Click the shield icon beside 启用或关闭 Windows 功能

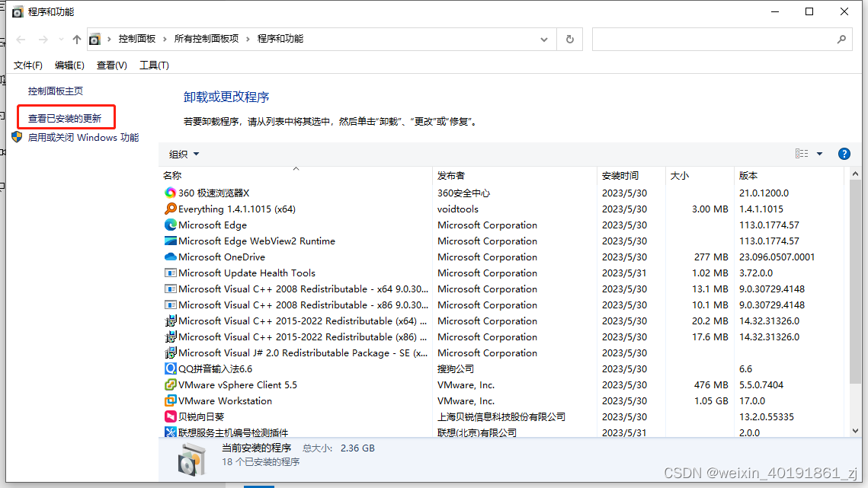tap(18, 137)
